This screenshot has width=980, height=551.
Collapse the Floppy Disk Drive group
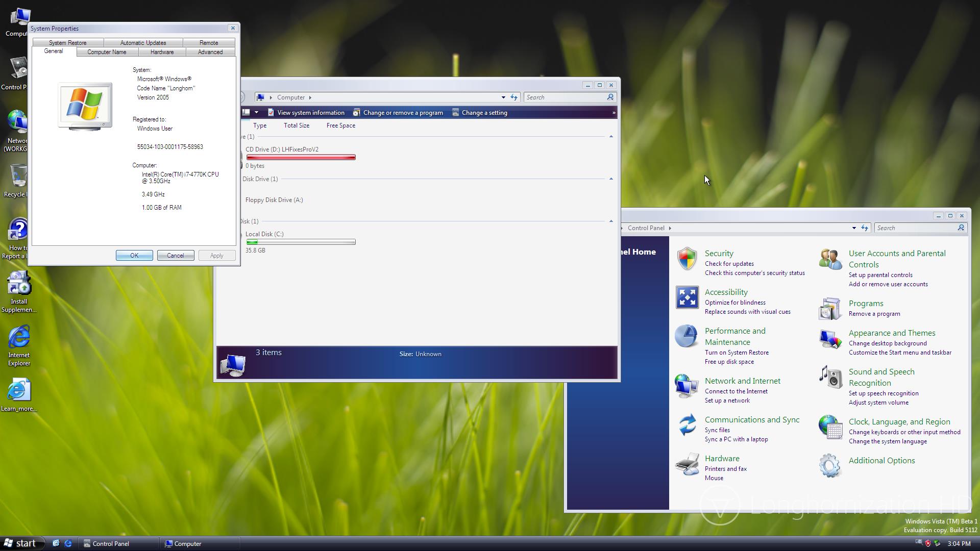tap(611, 179)
